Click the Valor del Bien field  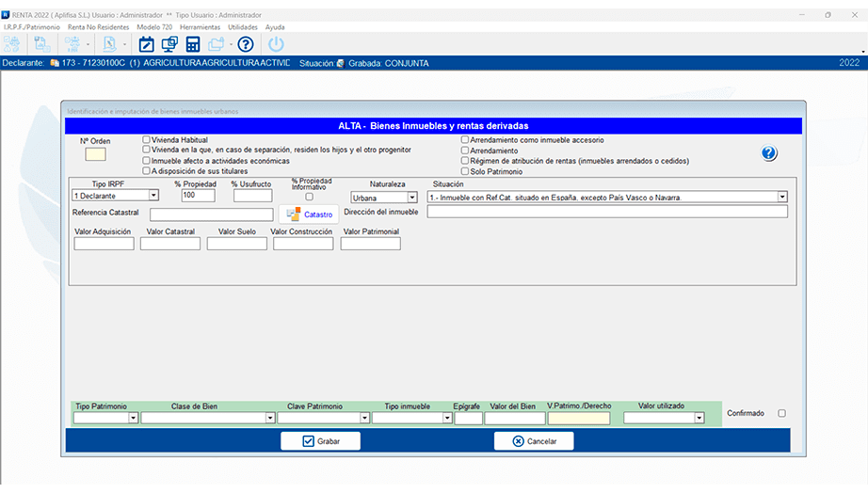pyautogui.click(x=515, y=419)
